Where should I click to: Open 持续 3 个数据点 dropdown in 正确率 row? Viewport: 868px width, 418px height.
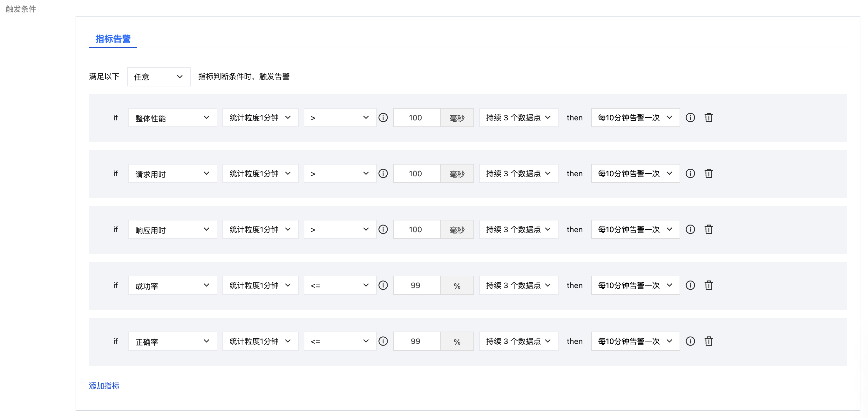click(519, 341)
